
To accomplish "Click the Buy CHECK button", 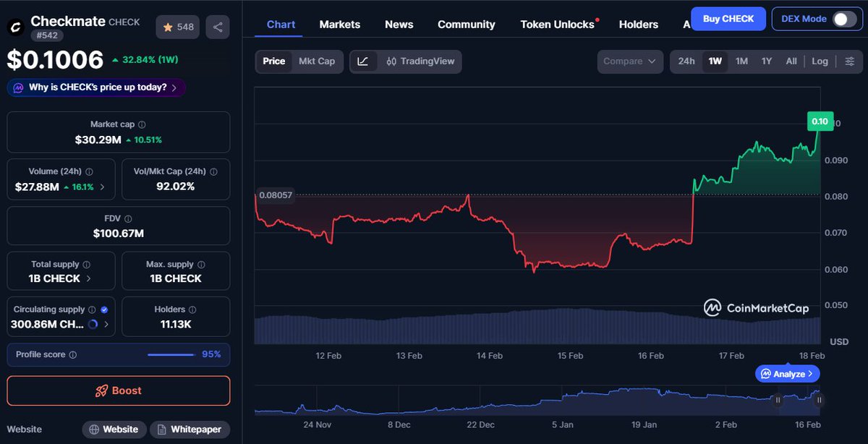I will point(728,19).
